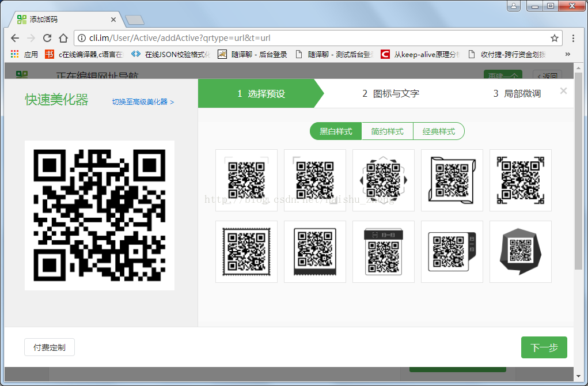The image size is (588, 386).
Task: Choose the pixel-corner frame QR preset
Action: (x=521, y=180)
